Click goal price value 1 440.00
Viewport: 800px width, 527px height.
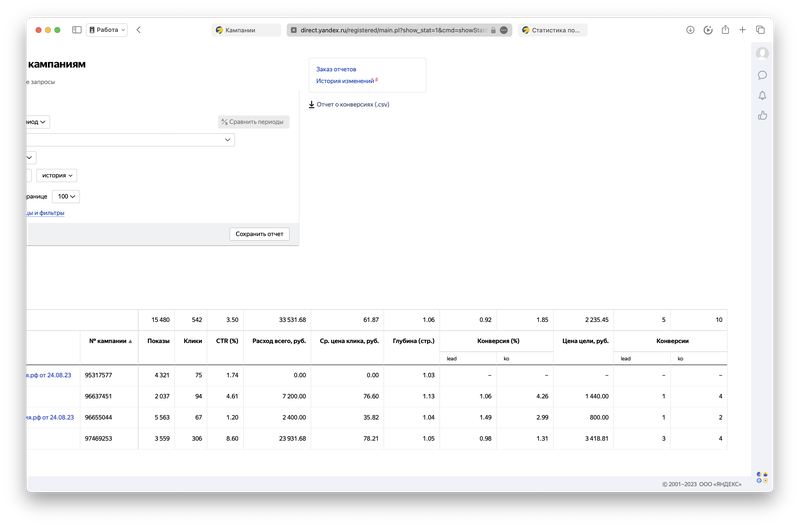(597, 396)
